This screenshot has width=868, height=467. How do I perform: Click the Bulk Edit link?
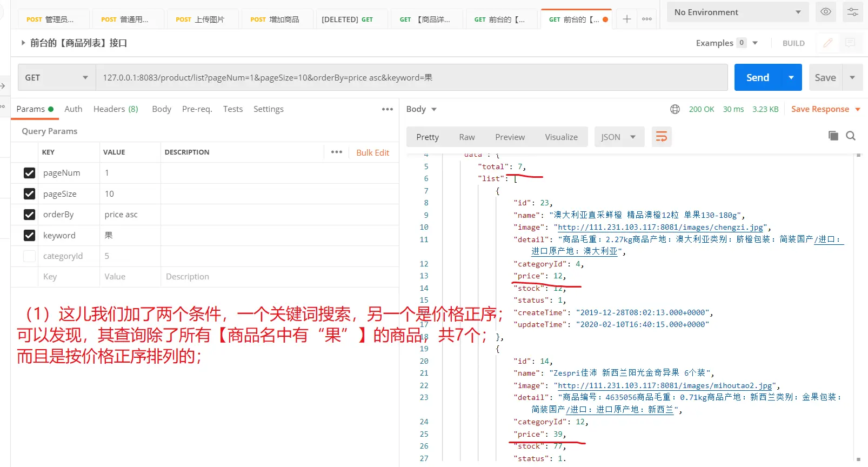[372, 152]
